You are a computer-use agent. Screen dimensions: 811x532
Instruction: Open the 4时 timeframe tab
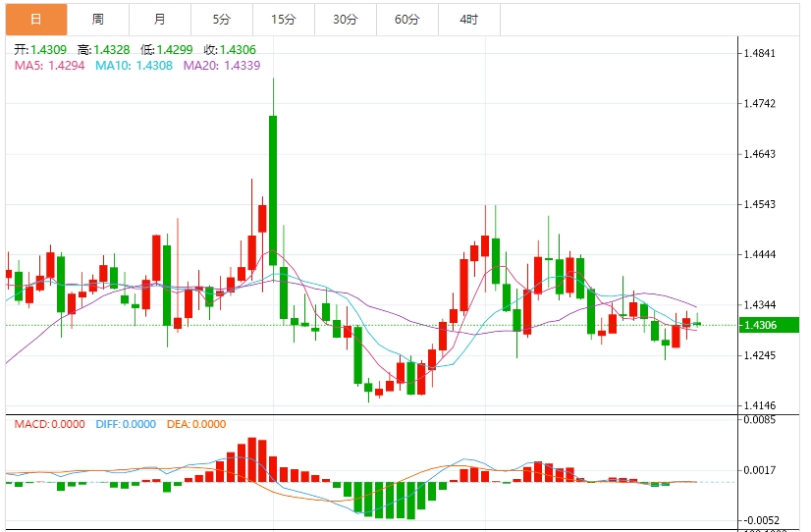click(x=469, y=20)
